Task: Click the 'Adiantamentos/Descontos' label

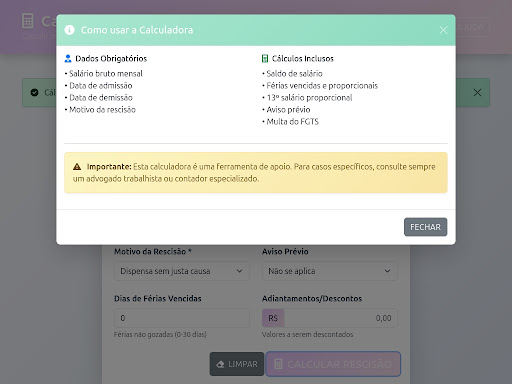Action: pos(312,298)
